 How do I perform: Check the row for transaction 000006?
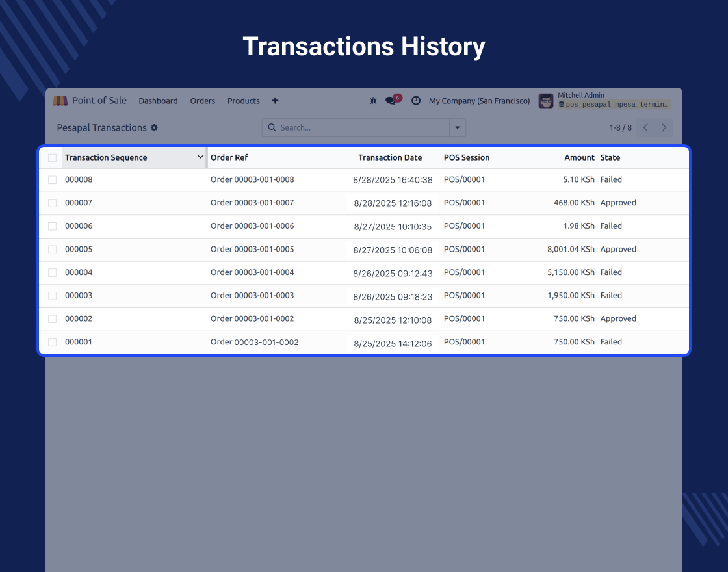53,227
